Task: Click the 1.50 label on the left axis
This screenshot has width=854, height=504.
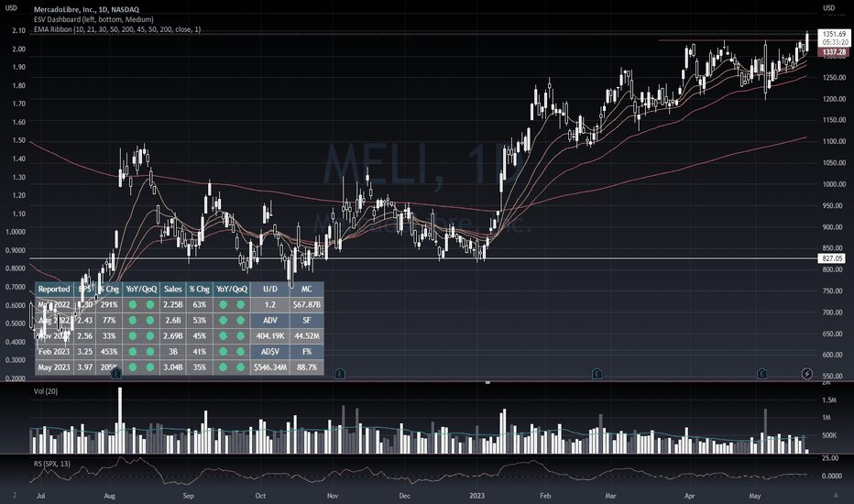Action: click(x=18, y=140)
